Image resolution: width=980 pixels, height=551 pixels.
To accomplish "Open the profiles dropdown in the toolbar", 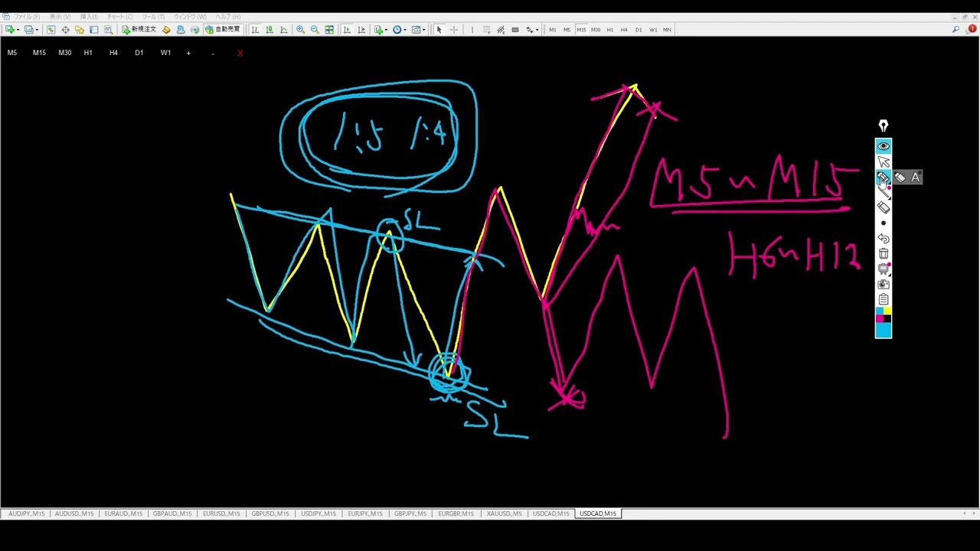I will coord(36,30).
